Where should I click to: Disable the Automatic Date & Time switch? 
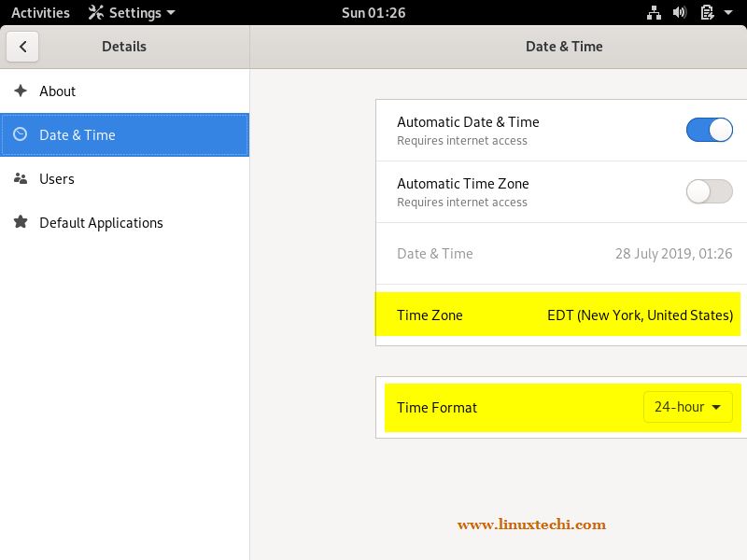[x=710, y=130]
